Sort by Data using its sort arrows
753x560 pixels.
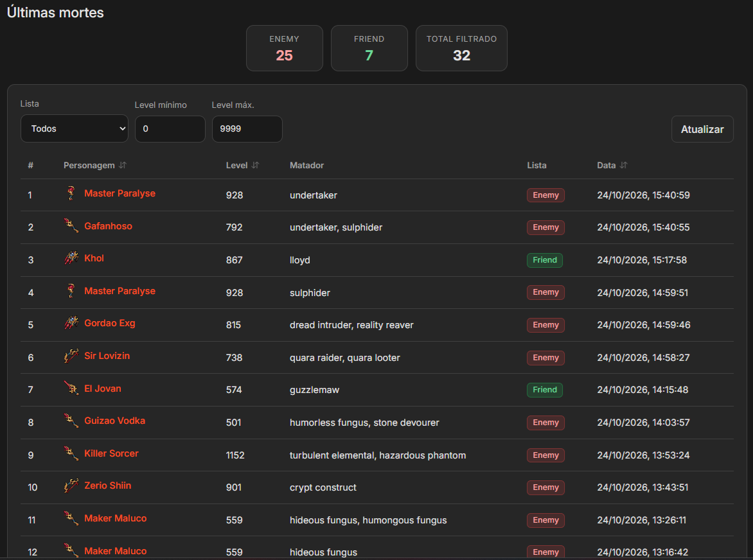click(623, 165)
